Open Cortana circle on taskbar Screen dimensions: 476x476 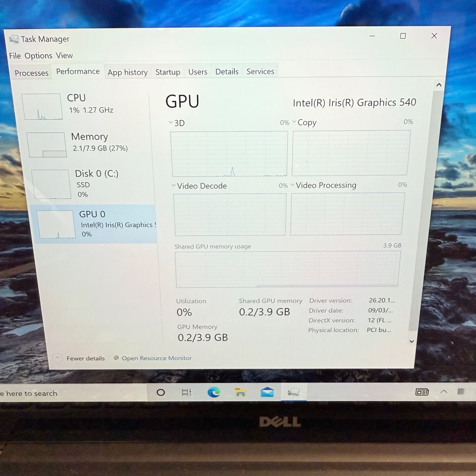point(161,393)
